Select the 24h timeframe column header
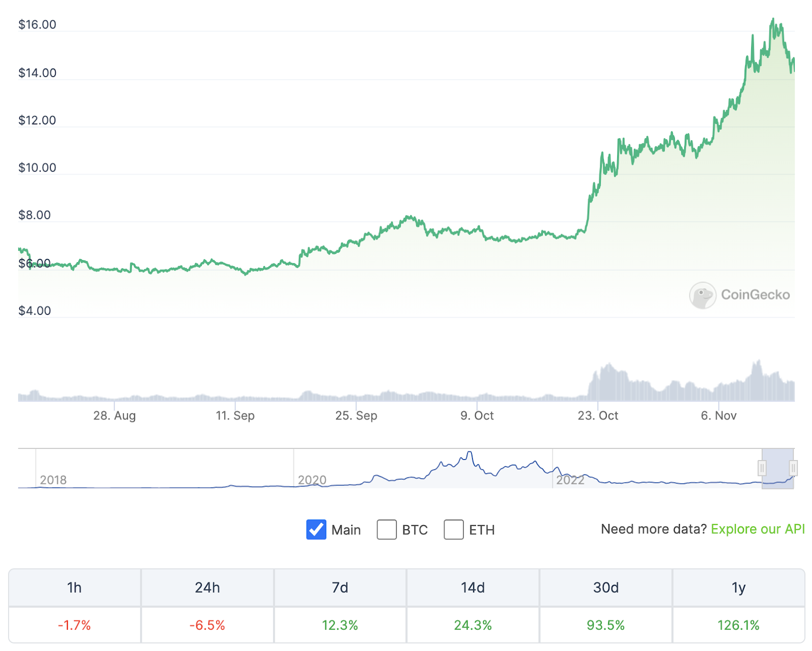Screen dimensions: 812x651 [208, 588]
